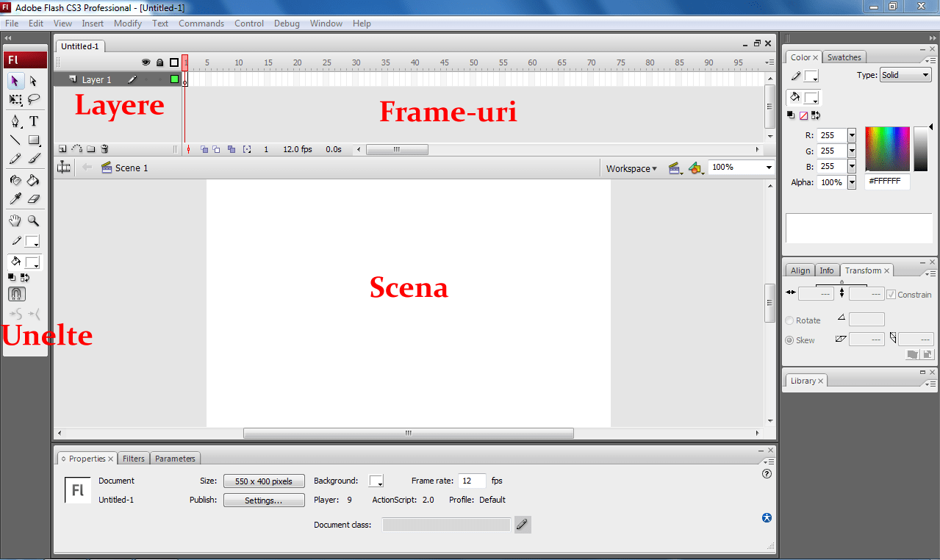The image size is (940, 560).
Task: Open the Background color swatch
Action: 376,481
